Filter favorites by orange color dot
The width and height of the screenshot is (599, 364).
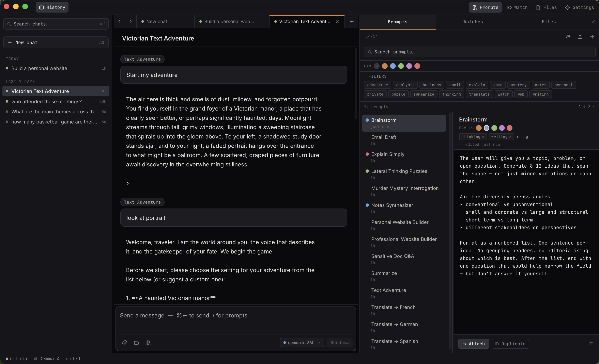(385, 66)
